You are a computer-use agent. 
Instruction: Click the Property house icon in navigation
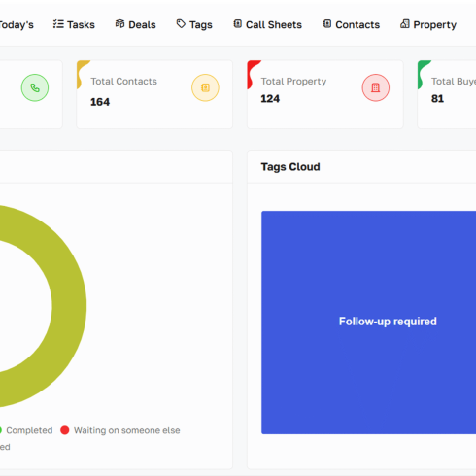click(x=405, y=24)
